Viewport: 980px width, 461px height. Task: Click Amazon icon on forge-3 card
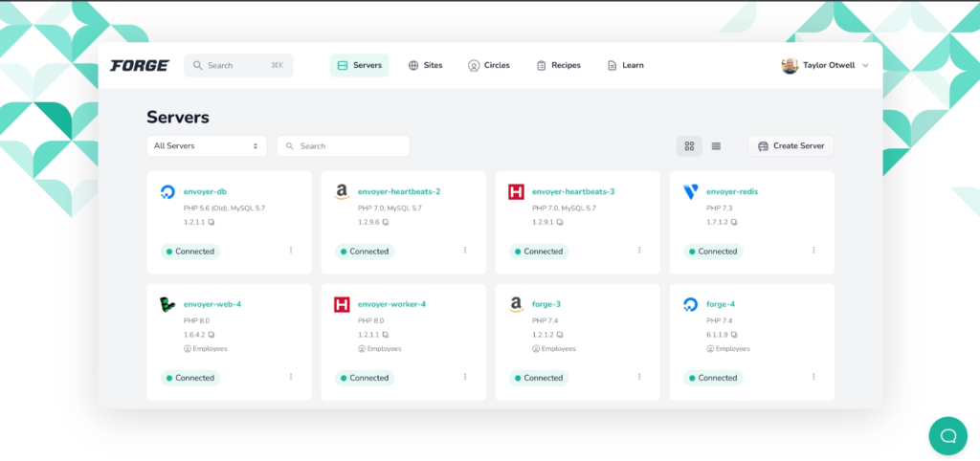click(x=516, y=305)
